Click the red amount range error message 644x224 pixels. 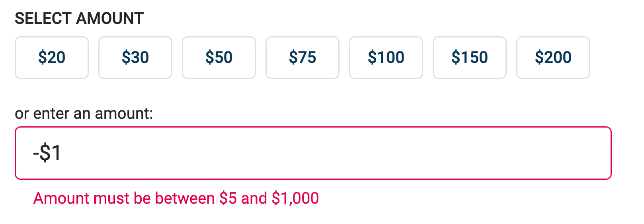click(176, 198)
